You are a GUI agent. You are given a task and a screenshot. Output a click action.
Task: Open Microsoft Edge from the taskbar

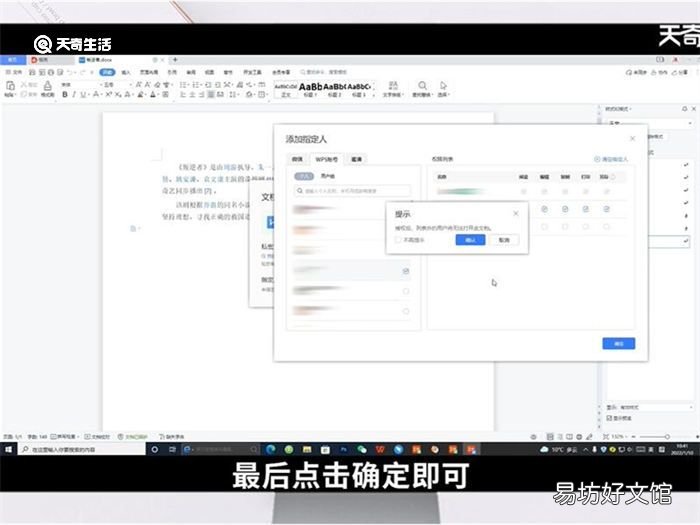point(271,449)
